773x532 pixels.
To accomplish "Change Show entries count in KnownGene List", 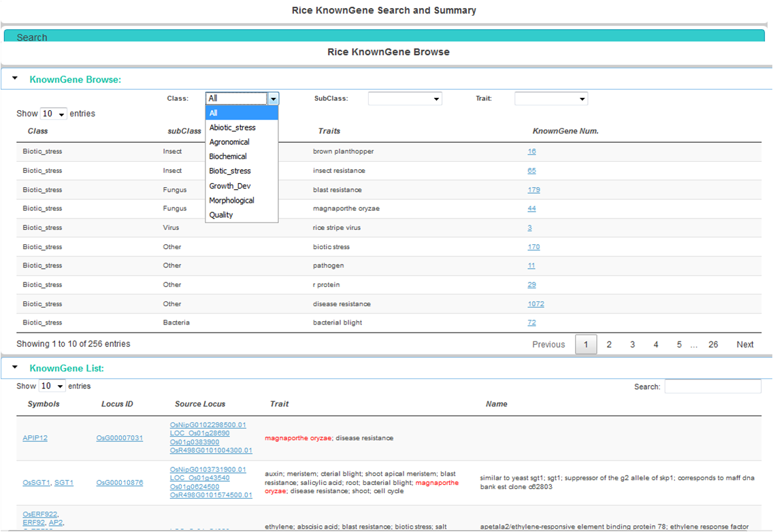I will pos(52,386).
